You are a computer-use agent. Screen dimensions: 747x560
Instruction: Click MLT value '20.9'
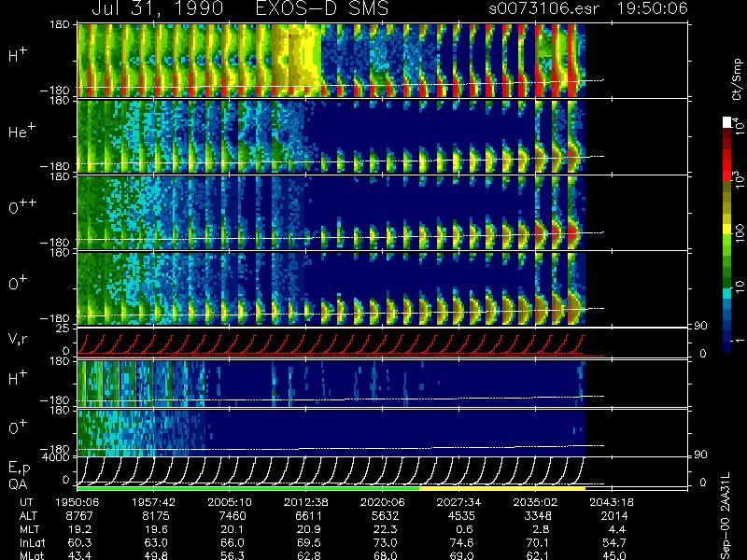click(x=309, y=529)
